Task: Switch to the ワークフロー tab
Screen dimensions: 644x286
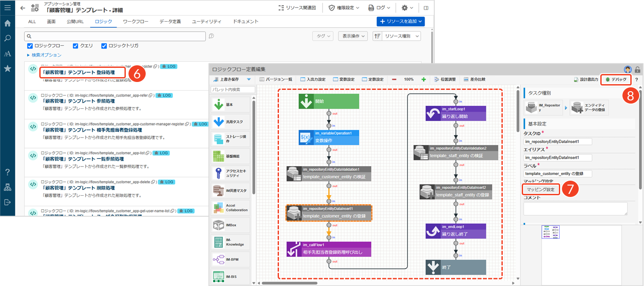Action: coord(136,21)
